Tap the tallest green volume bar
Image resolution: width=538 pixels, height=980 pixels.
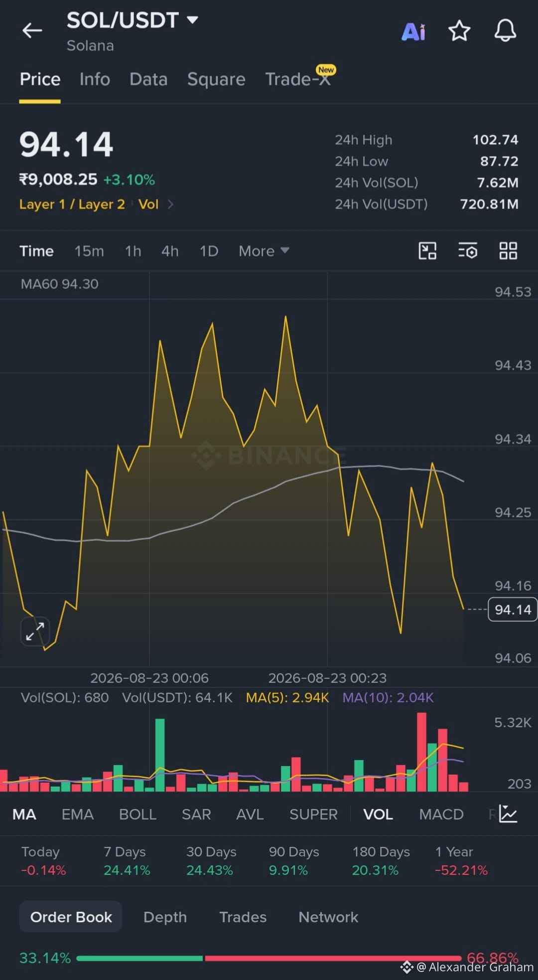(160, 755)
